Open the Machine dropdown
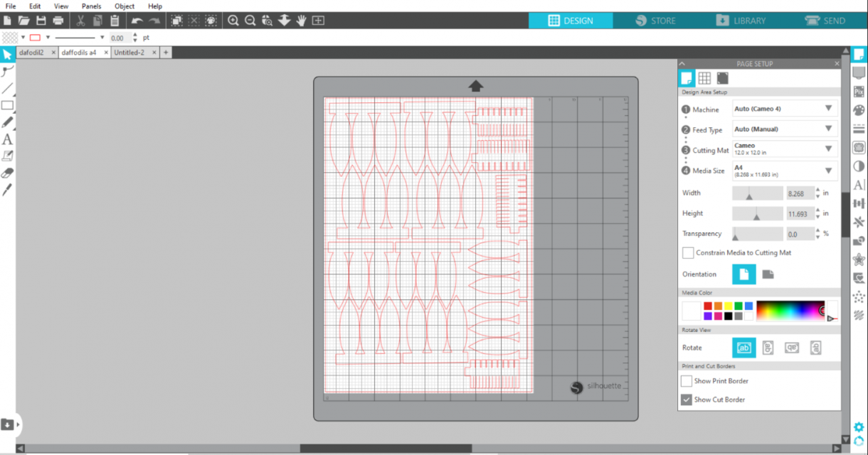 (x=785, y=109)
